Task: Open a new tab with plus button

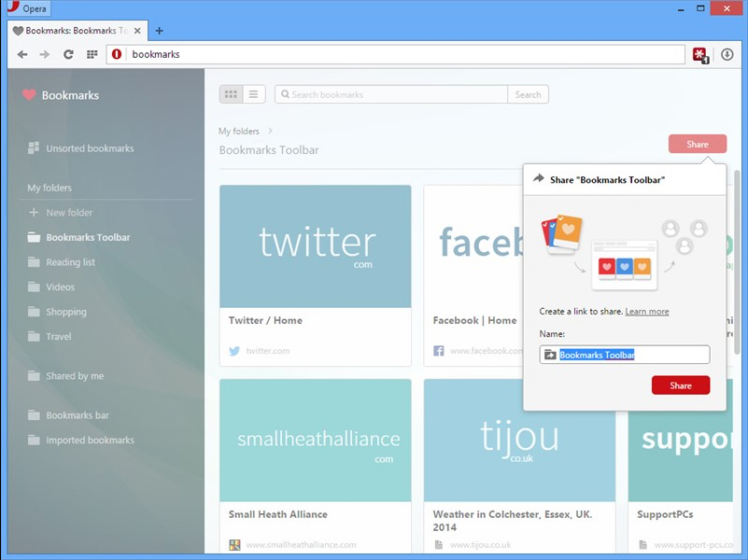Action: coord(160,31)
